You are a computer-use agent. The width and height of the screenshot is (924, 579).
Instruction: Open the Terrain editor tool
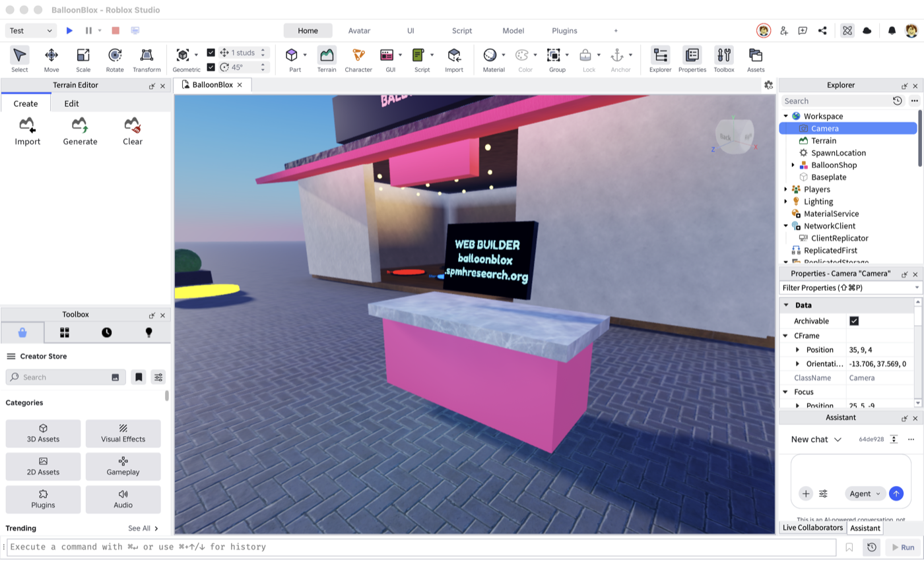point(327,59)
